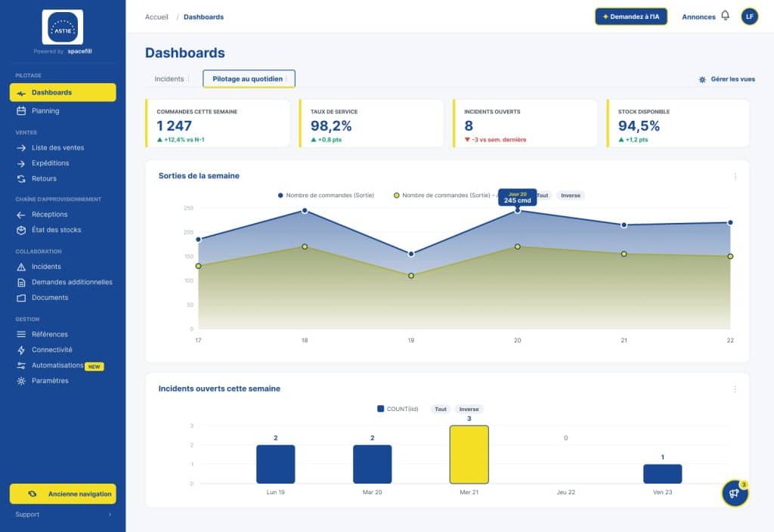The image size is (774, 532).
Task: Open the LF user avatar
Action: pos(749,17)
